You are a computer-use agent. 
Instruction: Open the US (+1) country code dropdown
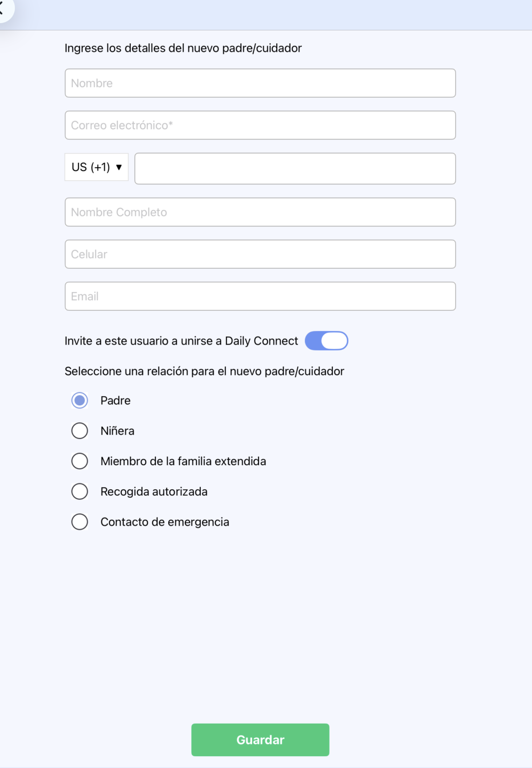(x=97, y=167)
